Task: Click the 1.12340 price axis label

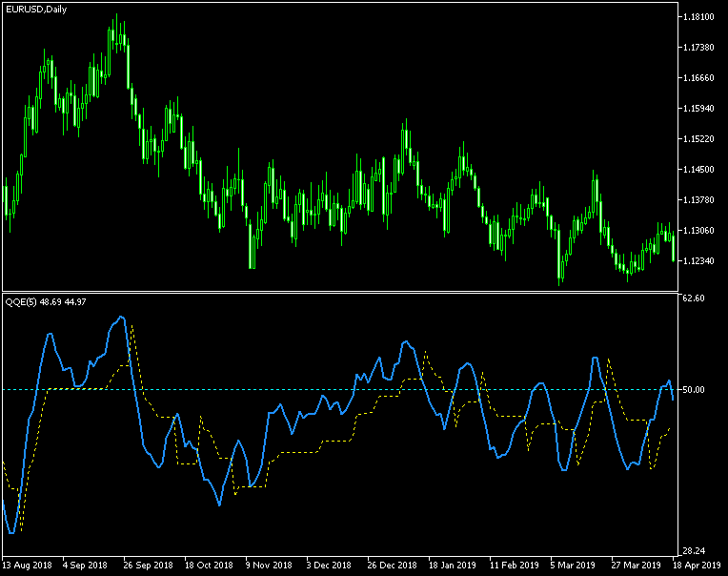Action: pos(698,261)
